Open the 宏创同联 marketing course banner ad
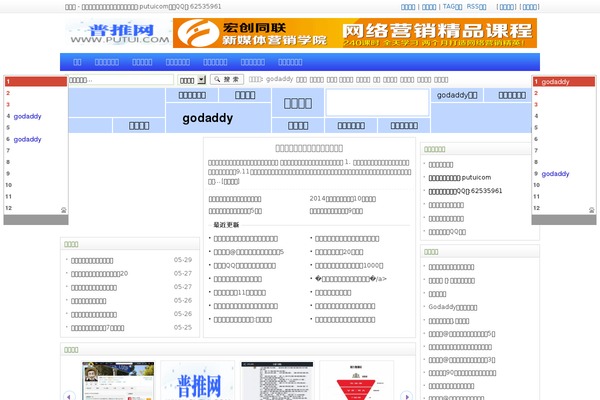Screen dimensions: 600x400 (355, 33)
